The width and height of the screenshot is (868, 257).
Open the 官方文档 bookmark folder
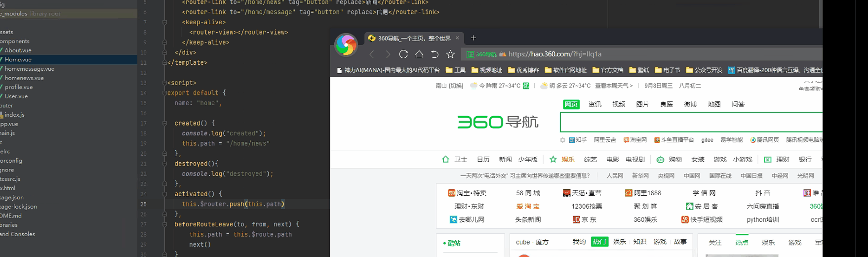point(608,70)
